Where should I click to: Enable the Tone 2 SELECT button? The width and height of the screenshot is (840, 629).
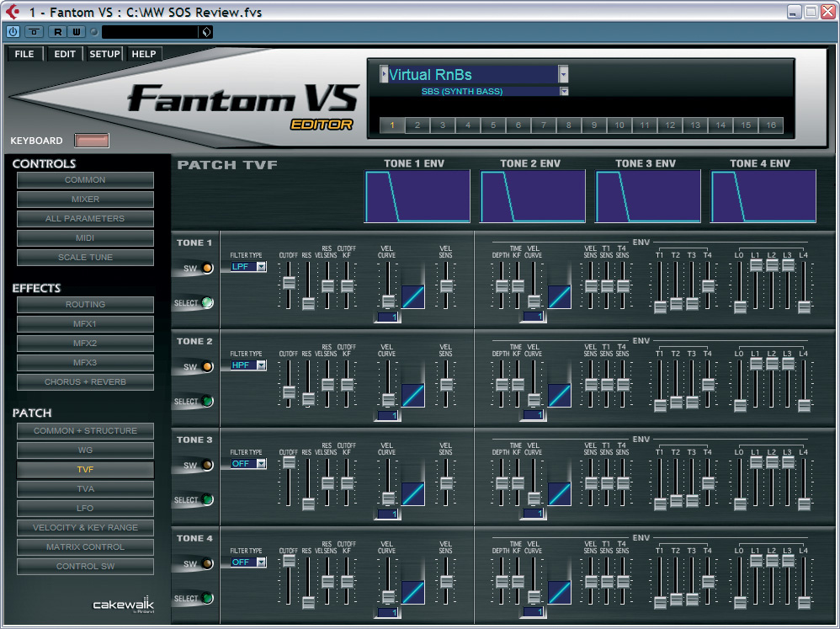[x=206, y=402]
